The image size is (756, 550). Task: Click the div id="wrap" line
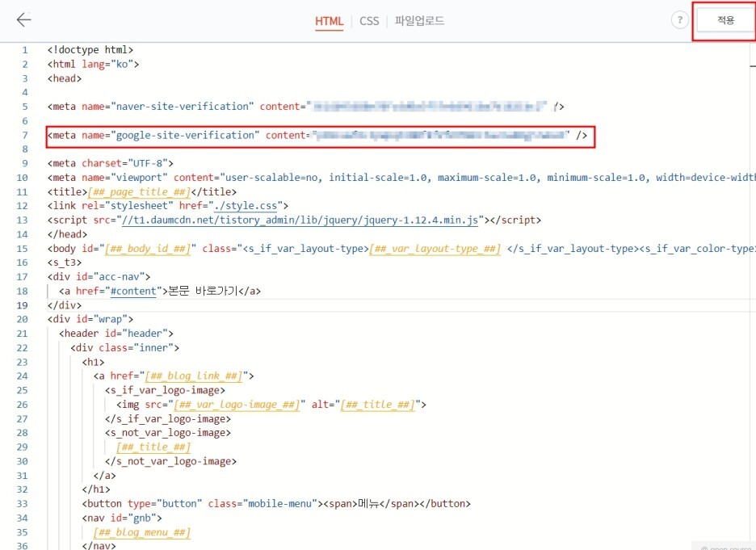coord(90,320)
